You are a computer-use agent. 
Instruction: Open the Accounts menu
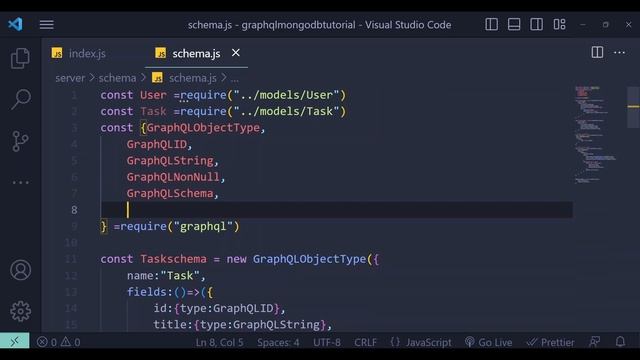click(20, 270)
